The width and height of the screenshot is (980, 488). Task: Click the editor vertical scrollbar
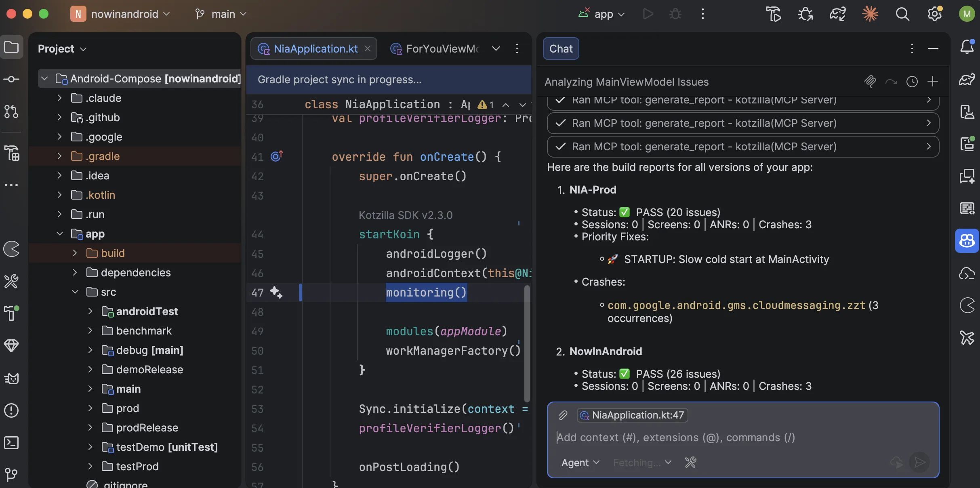pyautogui.click(x=527, y=343)
